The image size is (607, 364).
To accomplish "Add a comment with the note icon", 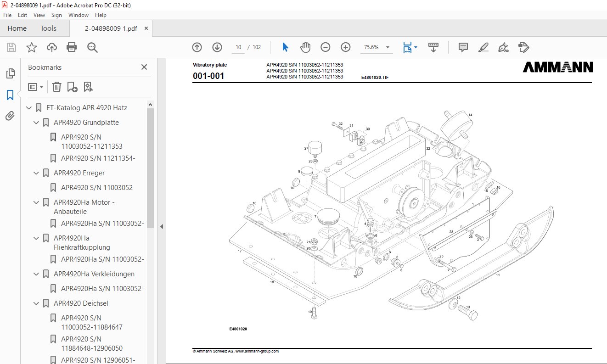I will tap(463, 47).
